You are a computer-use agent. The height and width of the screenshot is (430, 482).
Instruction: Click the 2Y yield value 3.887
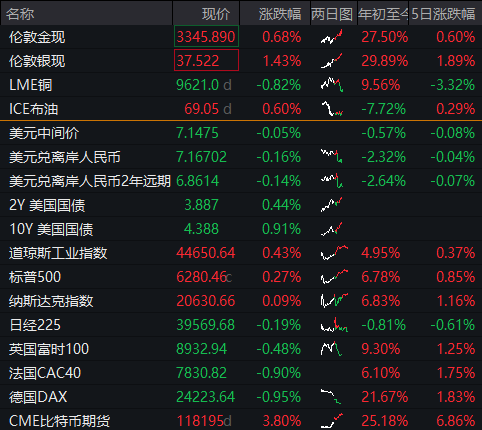click(201, 205)
